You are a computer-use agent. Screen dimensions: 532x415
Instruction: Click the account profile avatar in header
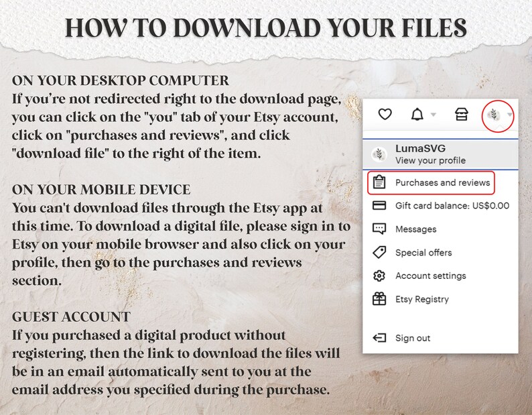(494, 115)
